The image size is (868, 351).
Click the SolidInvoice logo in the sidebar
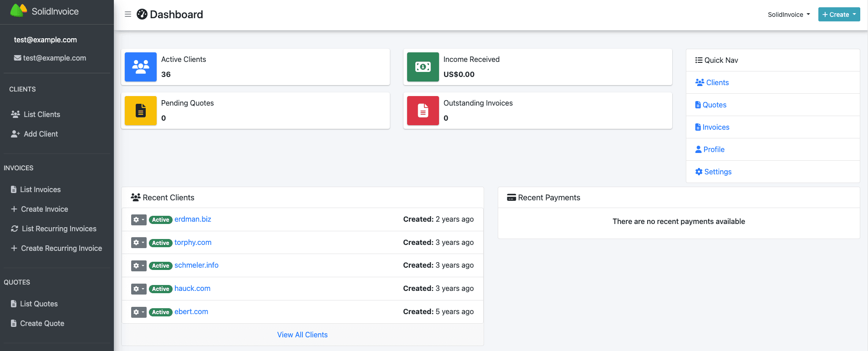tap(19, 11)
